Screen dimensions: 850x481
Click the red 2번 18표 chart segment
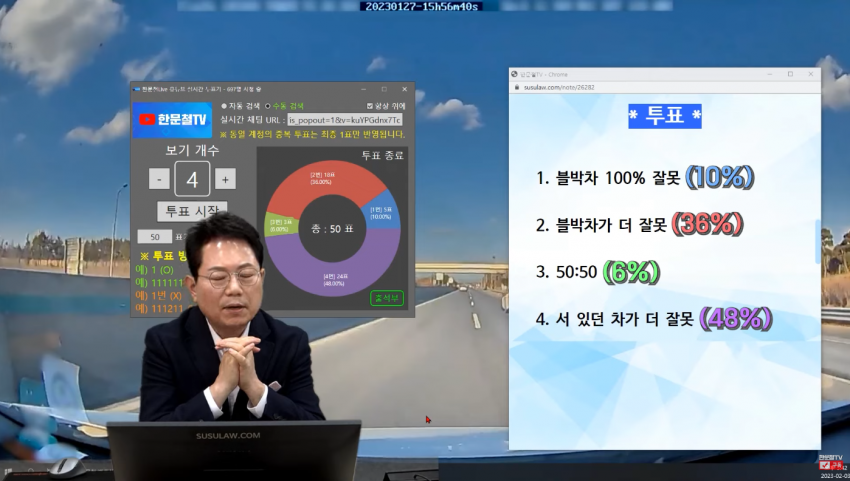[325, 182]
